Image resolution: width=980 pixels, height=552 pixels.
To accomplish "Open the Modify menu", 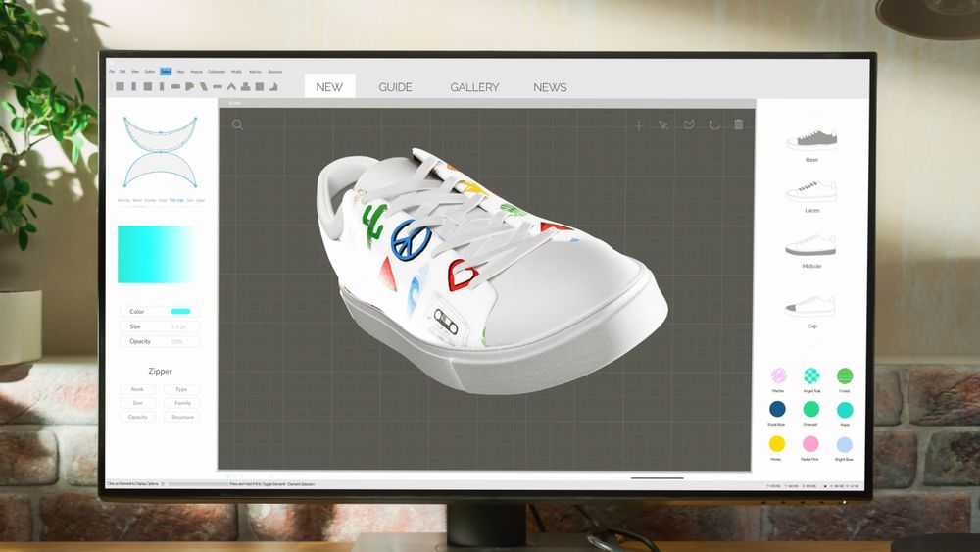I will point(236,72).
